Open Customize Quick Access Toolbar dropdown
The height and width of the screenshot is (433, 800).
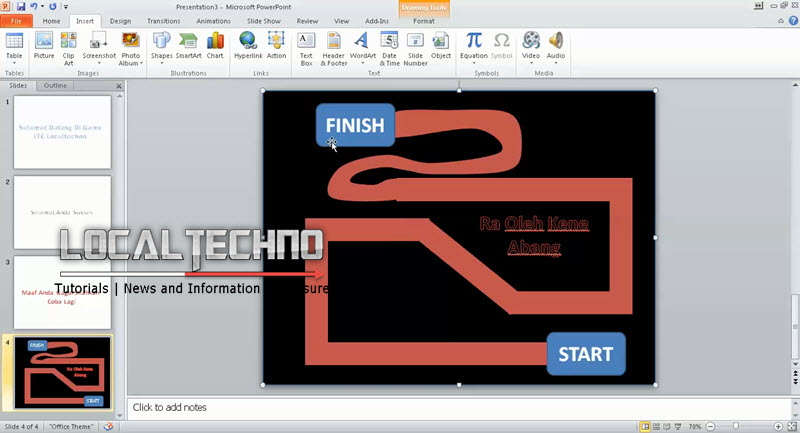click(x=66, y=7)
